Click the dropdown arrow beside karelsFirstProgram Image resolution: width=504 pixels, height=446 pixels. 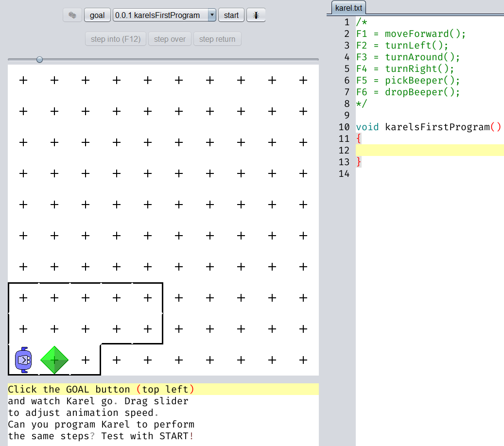click(212, 15)
